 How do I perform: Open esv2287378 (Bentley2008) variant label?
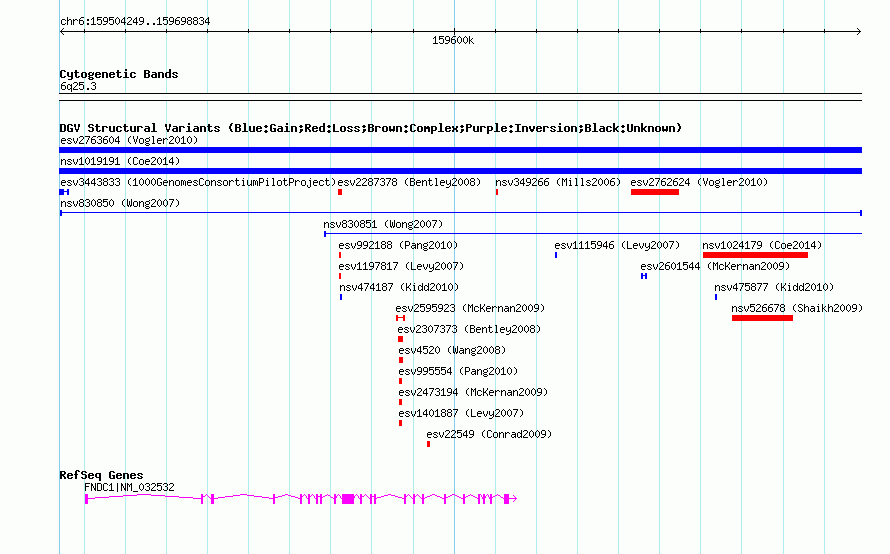point(409,182)
